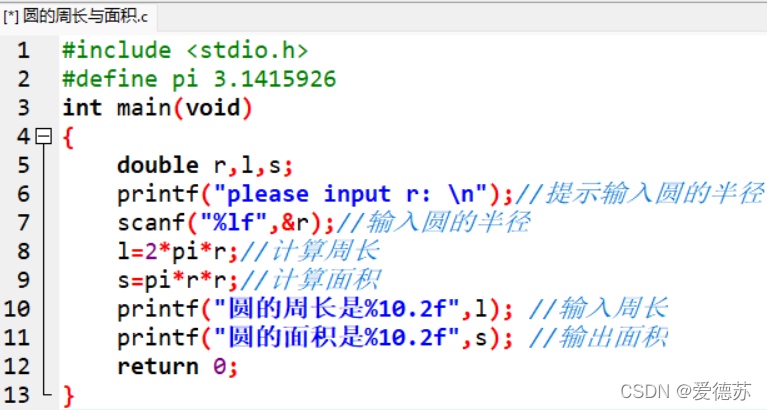Click line number 13 in the gutter
The image size is (767, 410).
(x=17, y=395)
